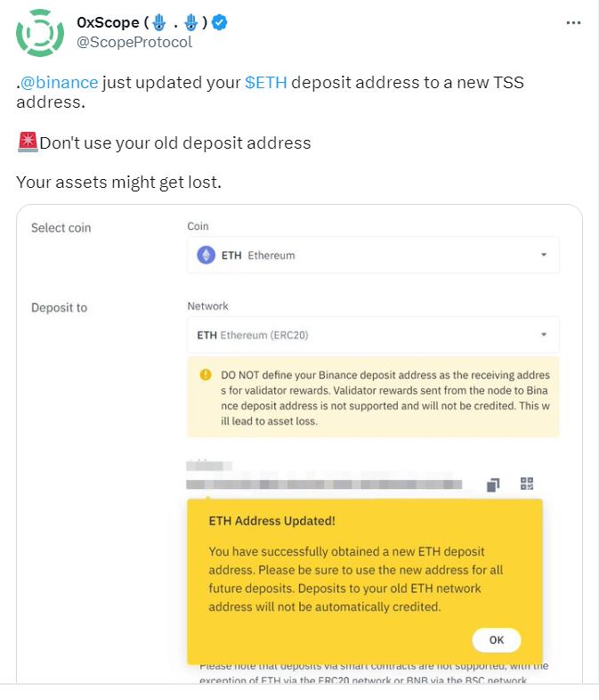599x700 pixels.
Task: Click the yellow warning icon in the notice
Action: point(206,375)
